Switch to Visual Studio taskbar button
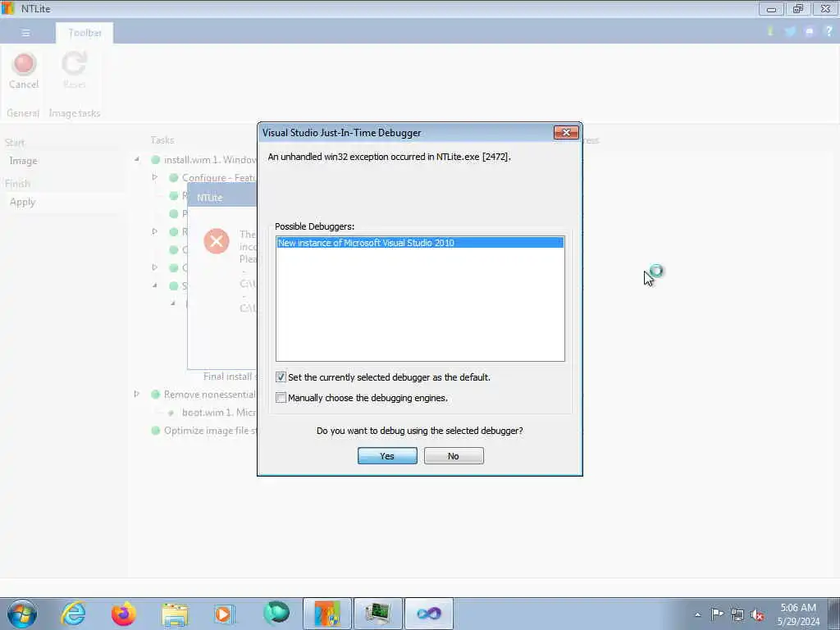The image size is (840, 630). pos(428,614)
